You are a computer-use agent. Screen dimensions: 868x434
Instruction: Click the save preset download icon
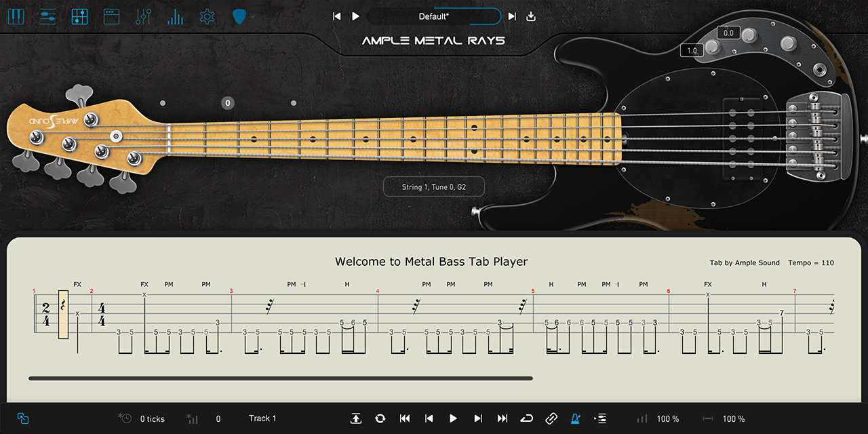coord(531,16)
